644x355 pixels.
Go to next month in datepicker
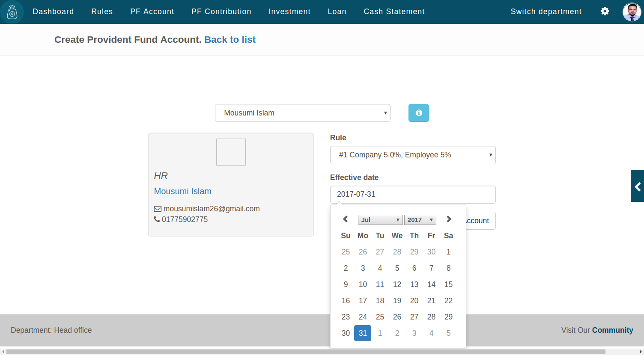[x=448, y=219]
